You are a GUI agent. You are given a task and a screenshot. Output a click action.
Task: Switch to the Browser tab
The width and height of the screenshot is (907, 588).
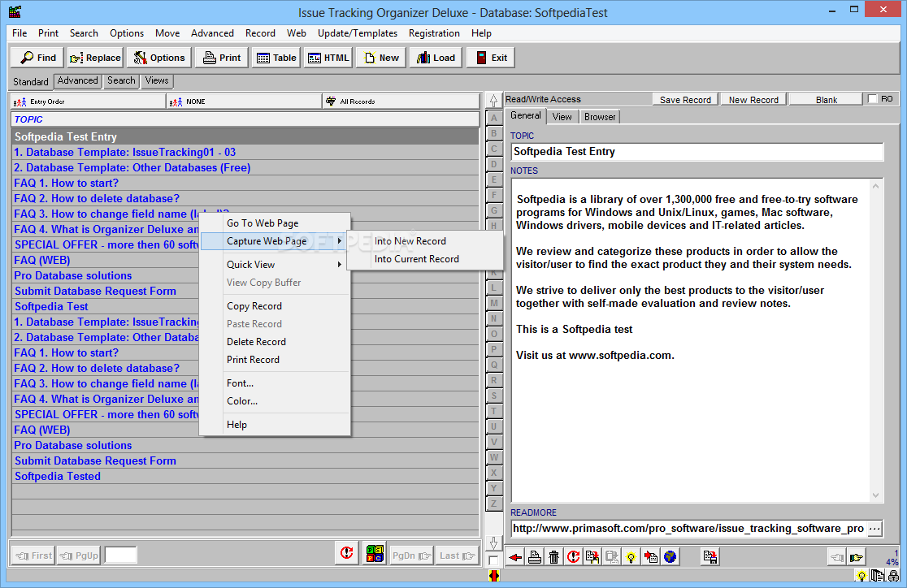[600, 117]
